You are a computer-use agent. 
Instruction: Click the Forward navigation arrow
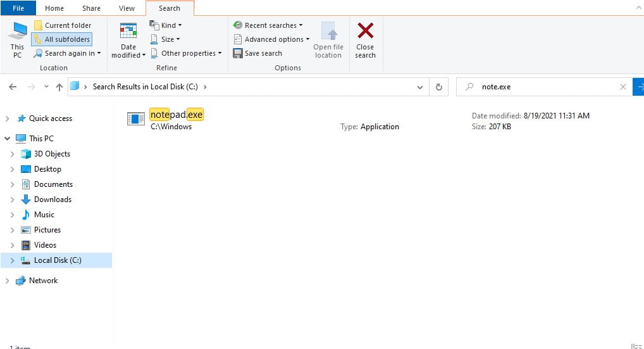click(31, 87)
